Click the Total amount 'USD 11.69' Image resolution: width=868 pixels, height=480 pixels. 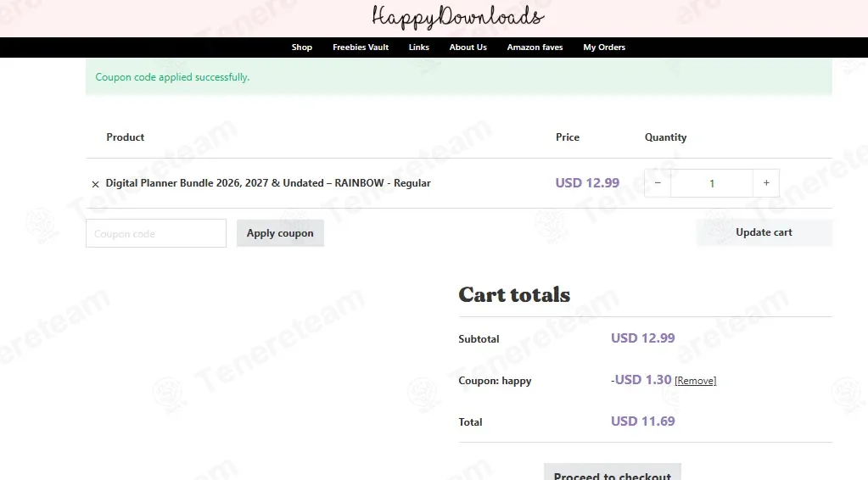coord(642,421)
